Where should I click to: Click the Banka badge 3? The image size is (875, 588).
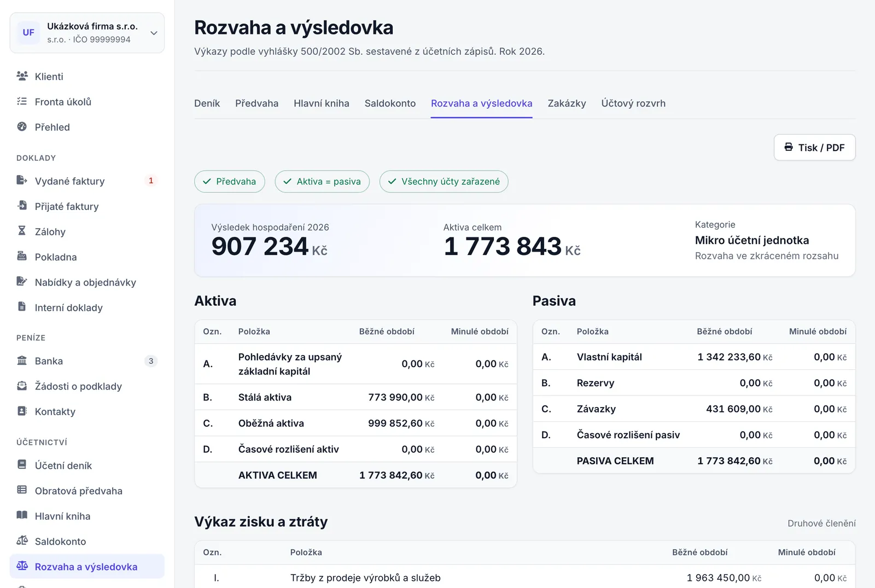(x=151, y=361)
